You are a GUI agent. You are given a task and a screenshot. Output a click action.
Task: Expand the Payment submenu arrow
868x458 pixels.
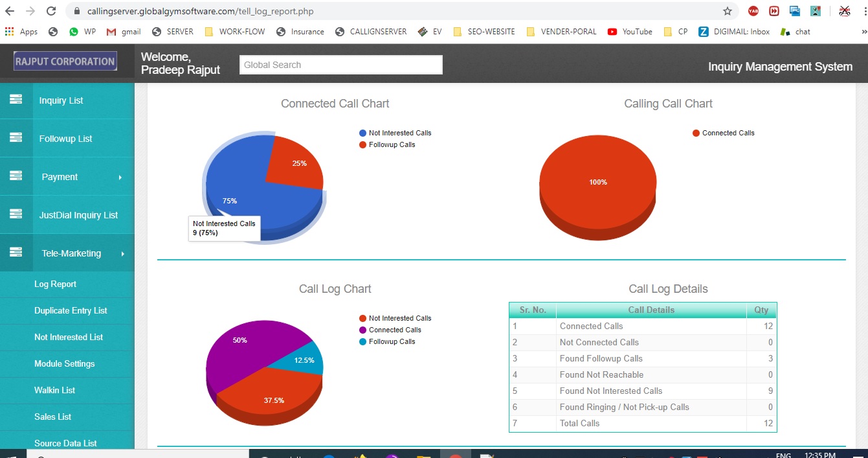point(120,177)
